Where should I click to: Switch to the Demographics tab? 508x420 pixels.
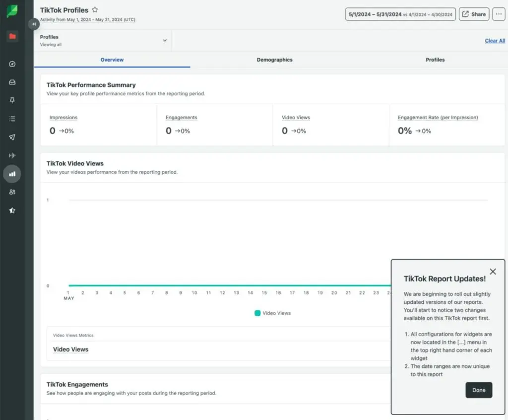point(274,60)
